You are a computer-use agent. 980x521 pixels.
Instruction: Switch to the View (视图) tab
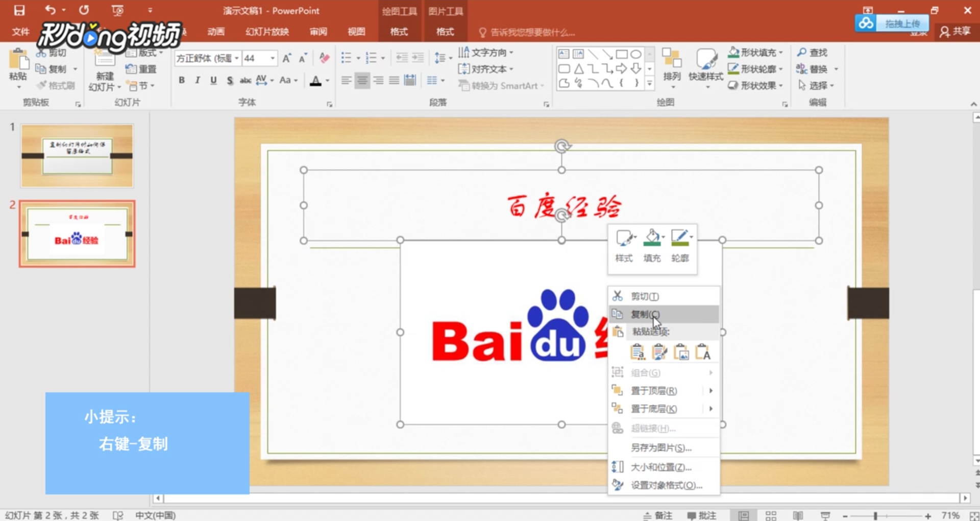tap(356, 32)
